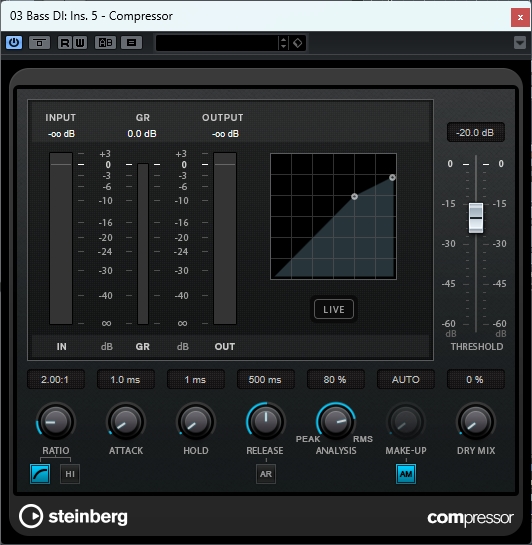This screenshot has height=545, width=532.
Task: Click the output level meter bar
Action: tap(225, 238)
